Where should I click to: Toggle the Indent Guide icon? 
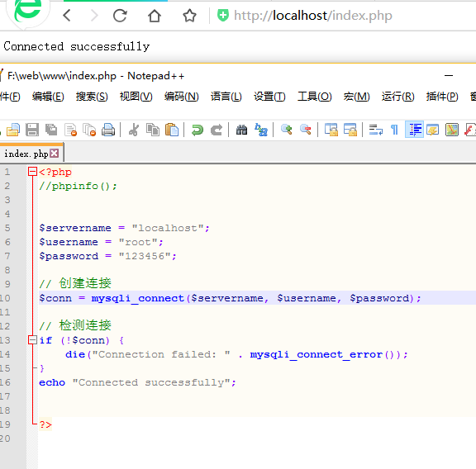414,130
